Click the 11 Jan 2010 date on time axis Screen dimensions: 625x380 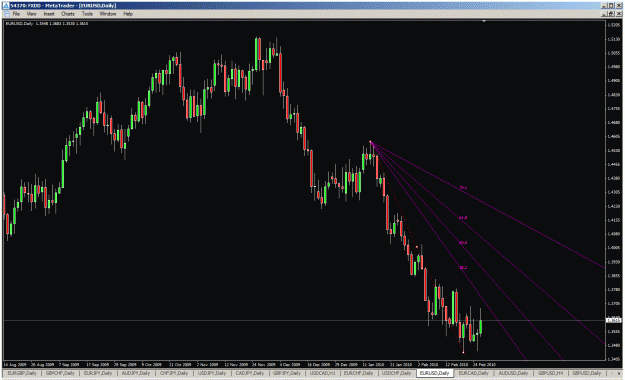(x=373, y=364)
